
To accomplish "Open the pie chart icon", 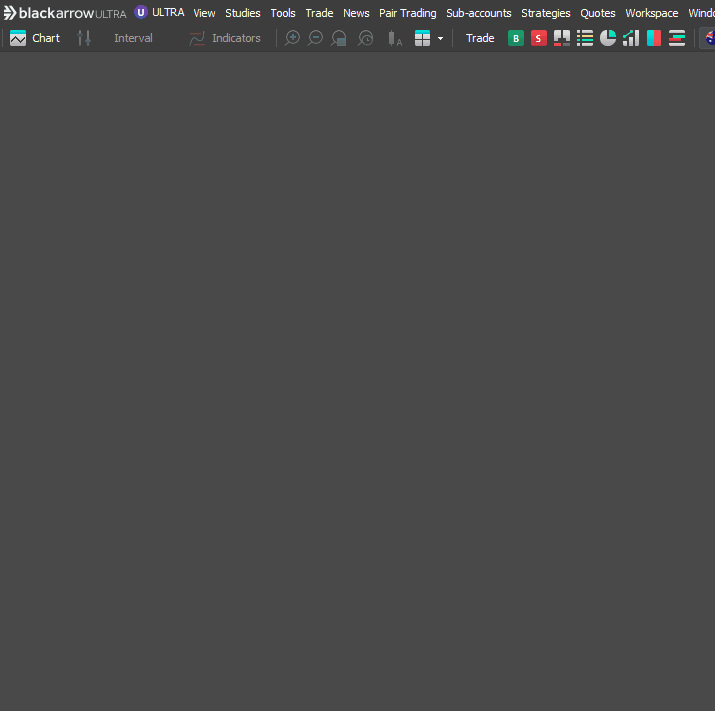I will 608,38.
